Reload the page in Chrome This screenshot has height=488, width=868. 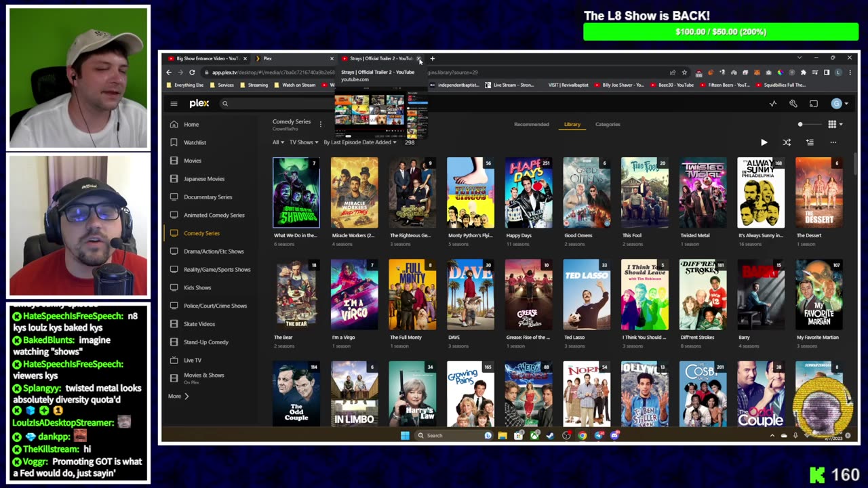coord(192,73)
